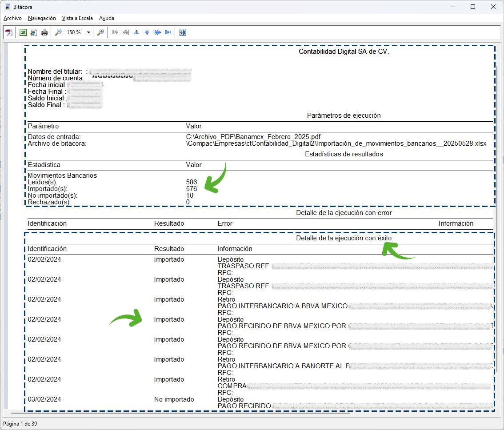The image size is (504, 430).
Task: Go to the next page arrow
Action: (x=147, y=32)
